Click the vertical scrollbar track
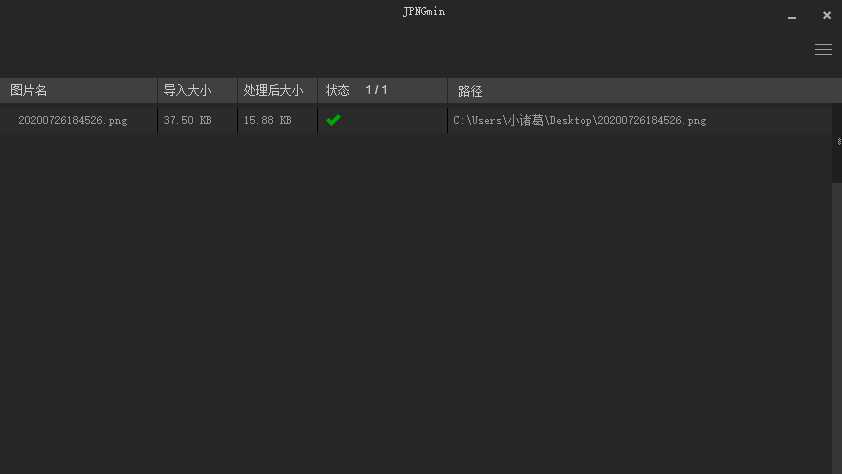Image resolution: width=842 pixels, height=474 pixels. (837, 327)
